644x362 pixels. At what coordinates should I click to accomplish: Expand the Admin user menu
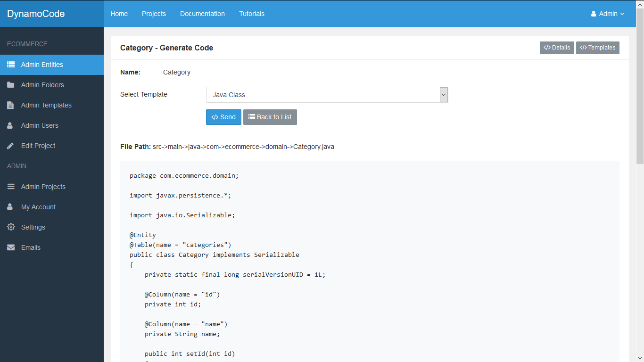607,14
